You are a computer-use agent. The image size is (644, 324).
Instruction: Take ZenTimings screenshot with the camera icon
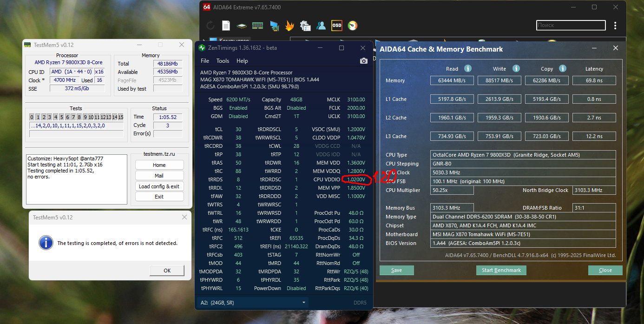coord(363,61)
